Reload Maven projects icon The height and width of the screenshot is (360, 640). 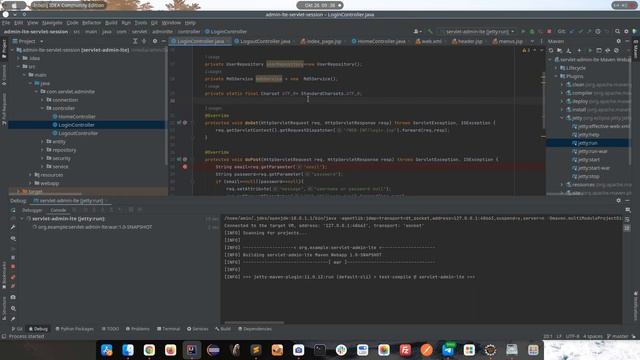551,51
